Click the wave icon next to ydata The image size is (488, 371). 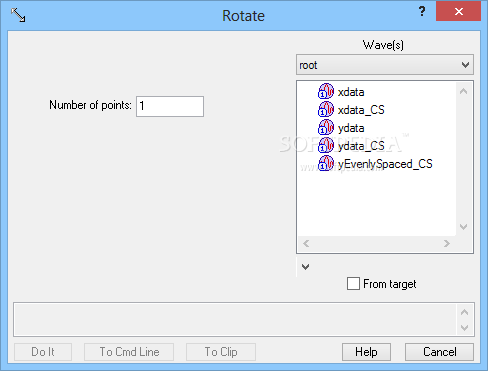[326, 127]
